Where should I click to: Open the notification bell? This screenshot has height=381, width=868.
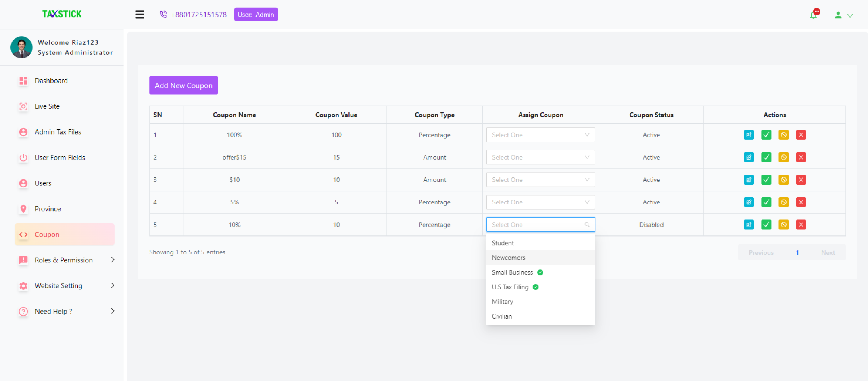coord(814,15)
